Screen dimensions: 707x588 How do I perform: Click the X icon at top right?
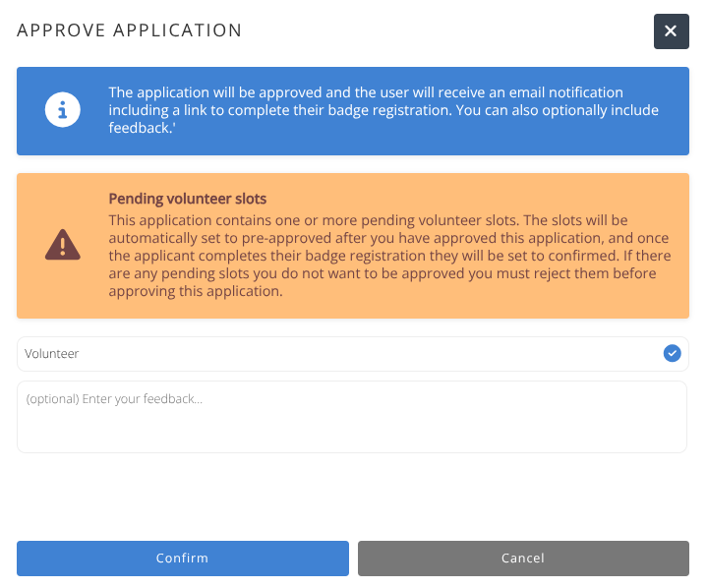coord(671,31)
